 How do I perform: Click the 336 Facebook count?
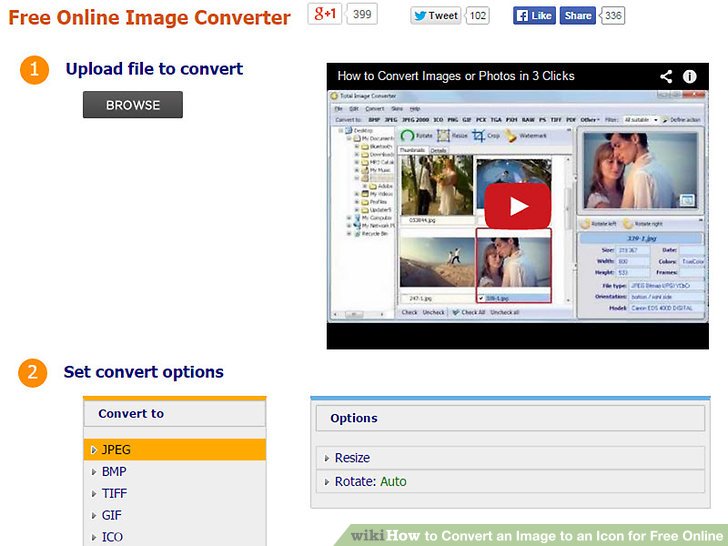click(613, 16)
